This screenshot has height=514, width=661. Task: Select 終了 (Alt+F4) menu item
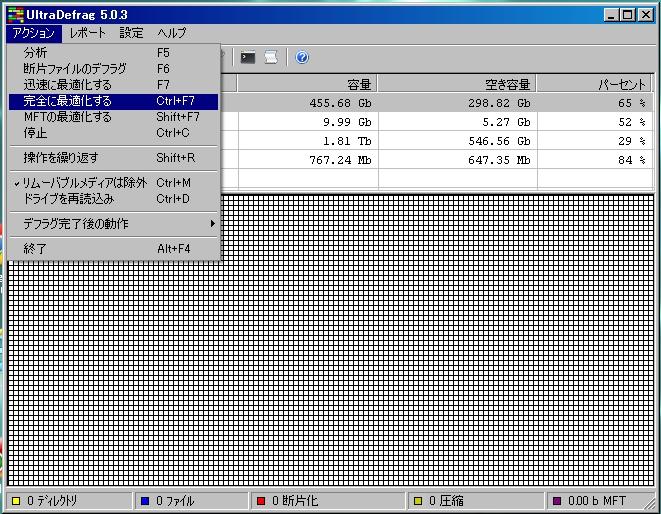(x=113, y=249)
